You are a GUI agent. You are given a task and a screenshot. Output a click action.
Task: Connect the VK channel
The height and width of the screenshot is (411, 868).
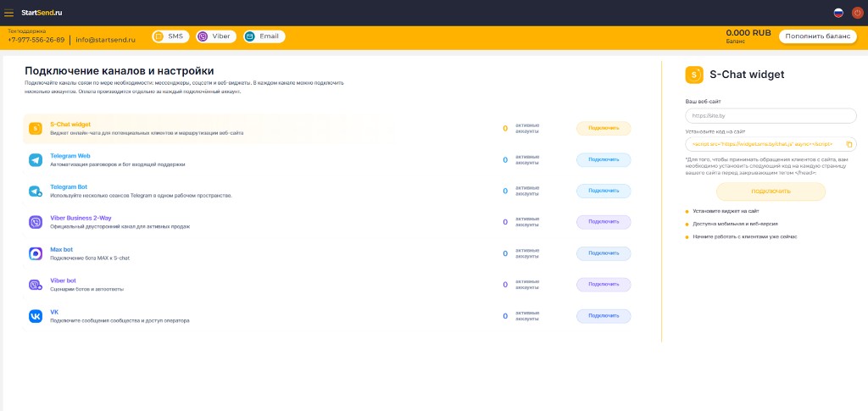pos(604,316)
